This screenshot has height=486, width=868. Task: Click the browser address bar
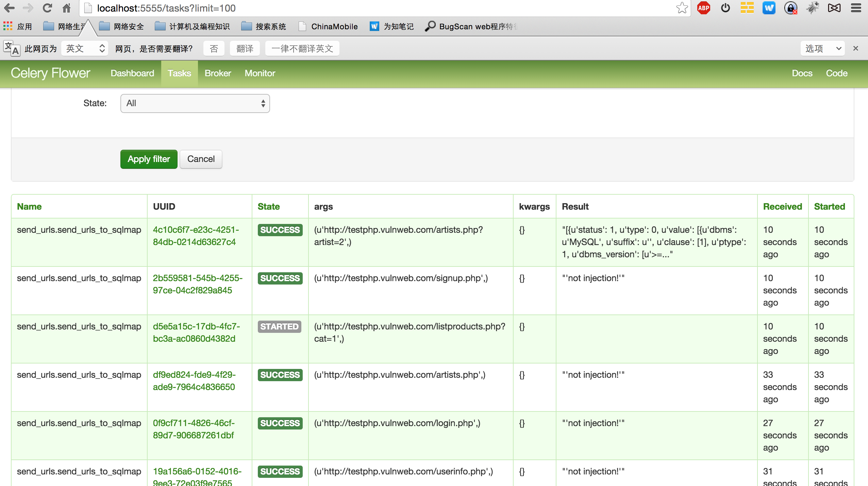click(374, 8)
